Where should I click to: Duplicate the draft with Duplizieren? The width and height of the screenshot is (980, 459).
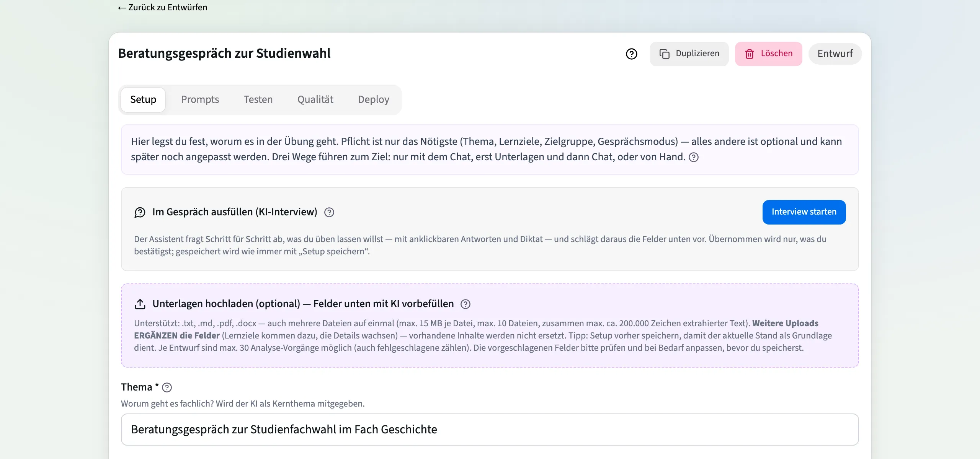pos(689,54)
